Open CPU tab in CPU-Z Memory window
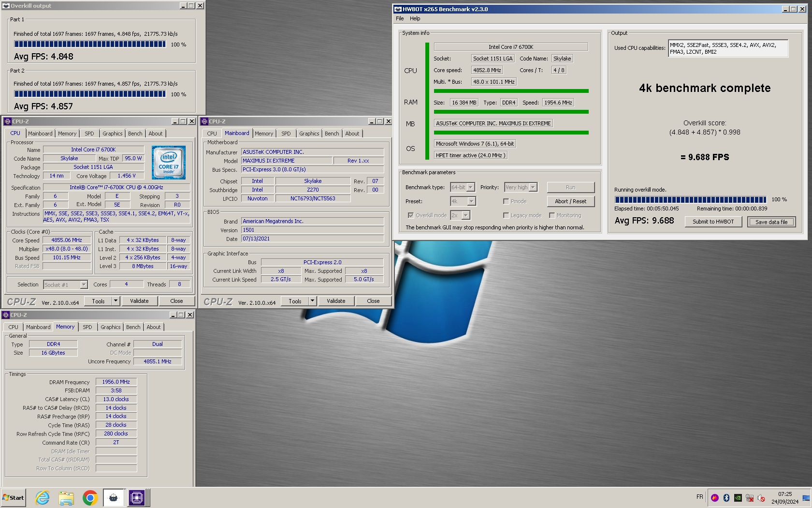This screenshot has width=812, height=508. pos(14,327)
